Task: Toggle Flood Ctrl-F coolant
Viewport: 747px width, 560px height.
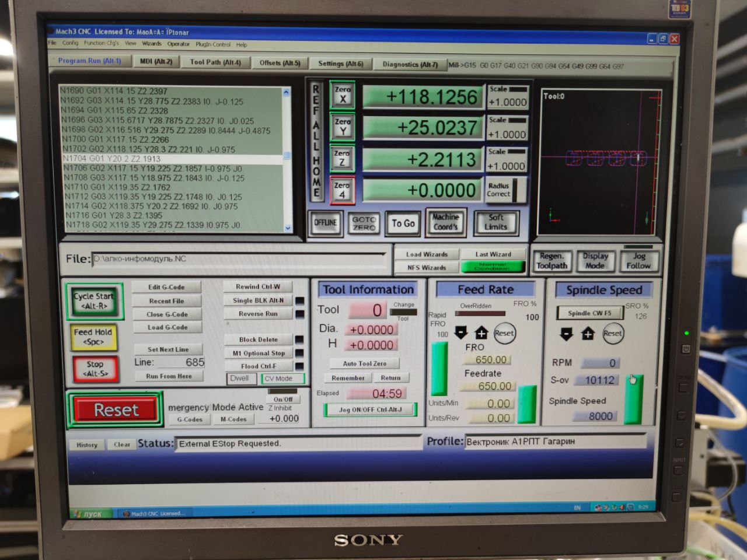Action: click(259, 366)
